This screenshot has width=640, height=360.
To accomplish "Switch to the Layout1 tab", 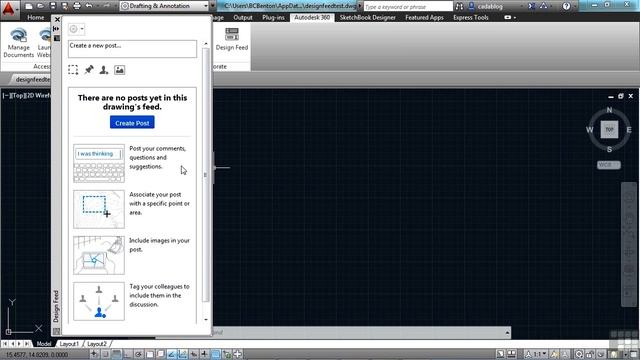I will click(x=69, y=344).
